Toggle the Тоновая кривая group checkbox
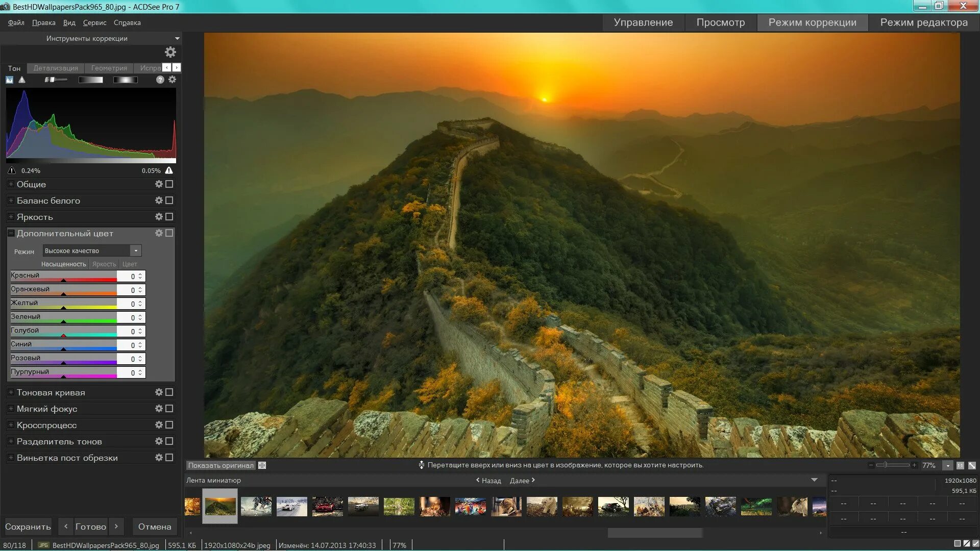Screen dimensions: 980x551 [x=169, y=392]
